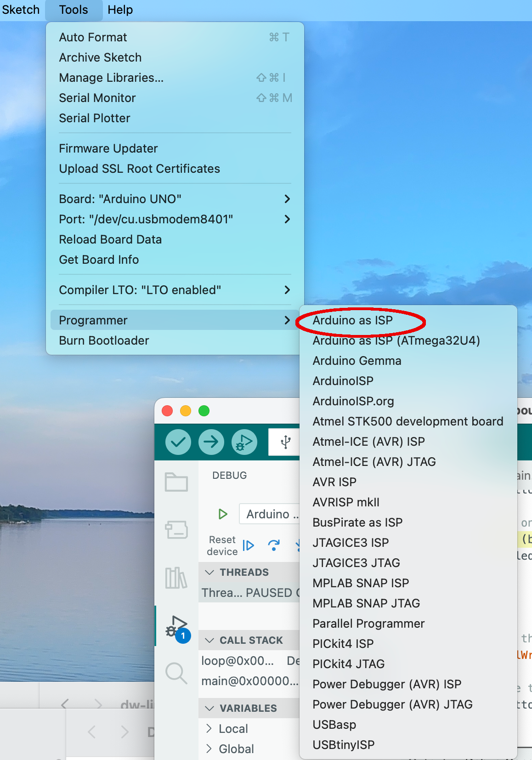Open the Search sidebar icon
The height and width of the screenshot is (760, 532).
coord(176,673)
